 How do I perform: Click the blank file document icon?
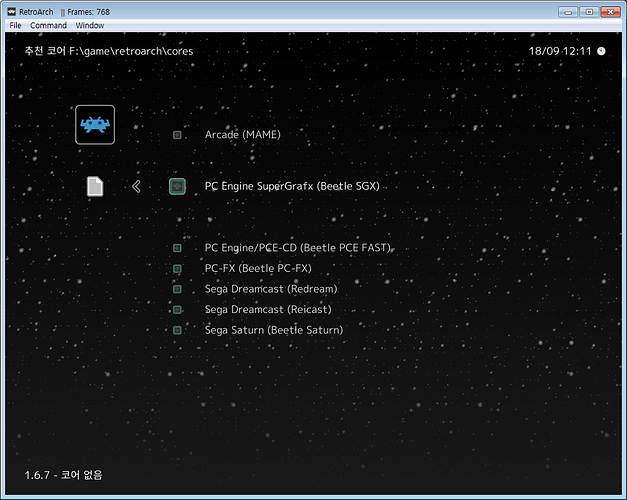click(x=95, y=186)
